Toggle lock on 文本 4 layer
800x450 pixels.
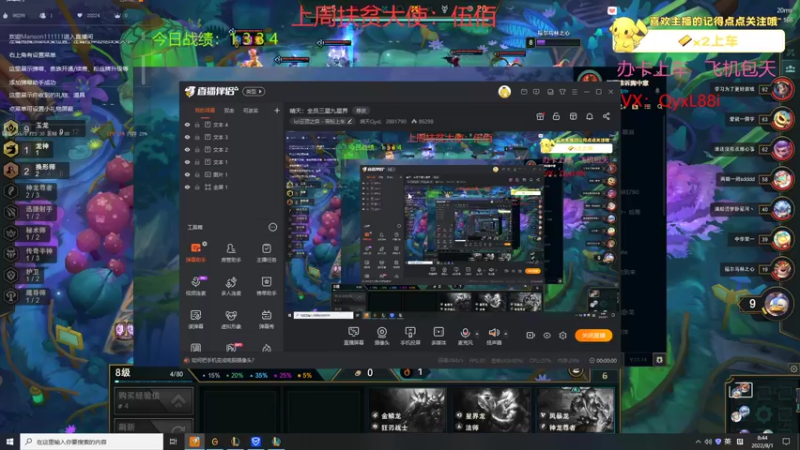click(197, 124)
